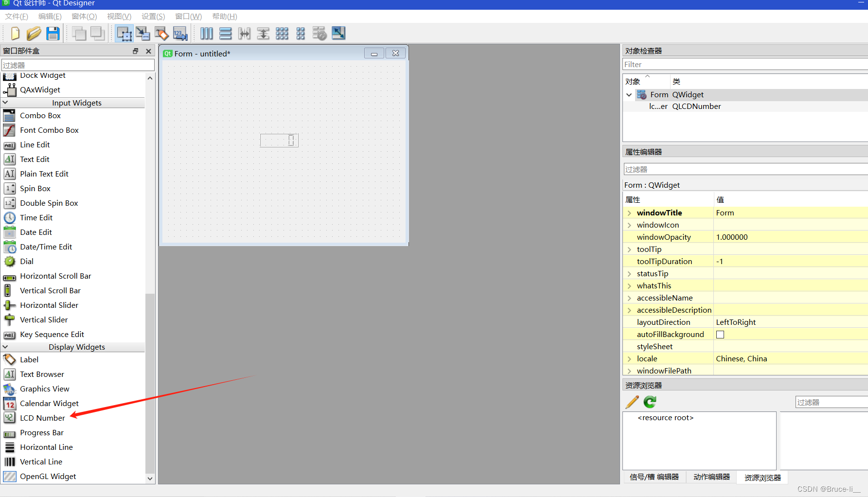Select the Time Edit clock icon
Image resolution: width=868 pixels, height=497 pixels.
pyautogui.click(x=10, y=217)
